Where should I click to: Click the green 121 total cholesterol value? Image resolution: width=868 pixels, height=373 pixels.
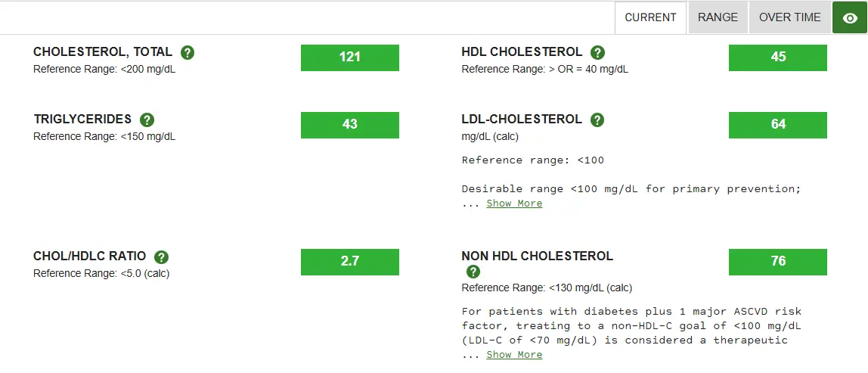click(349, 58)
